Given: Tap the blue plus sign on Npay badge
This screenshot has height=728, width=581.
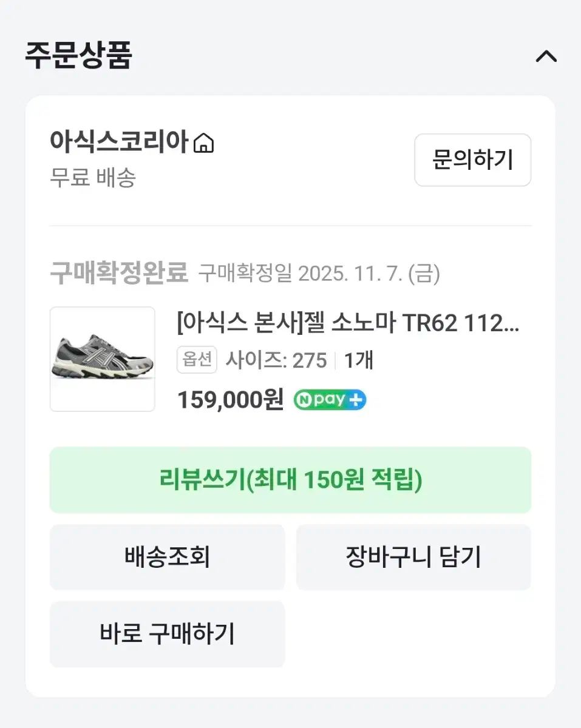Looking at the screenshot, I should click(x=356, y=400).
